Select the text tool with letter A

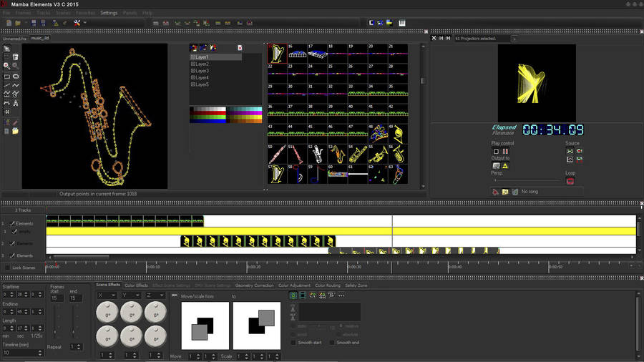(x=16, y=102)
